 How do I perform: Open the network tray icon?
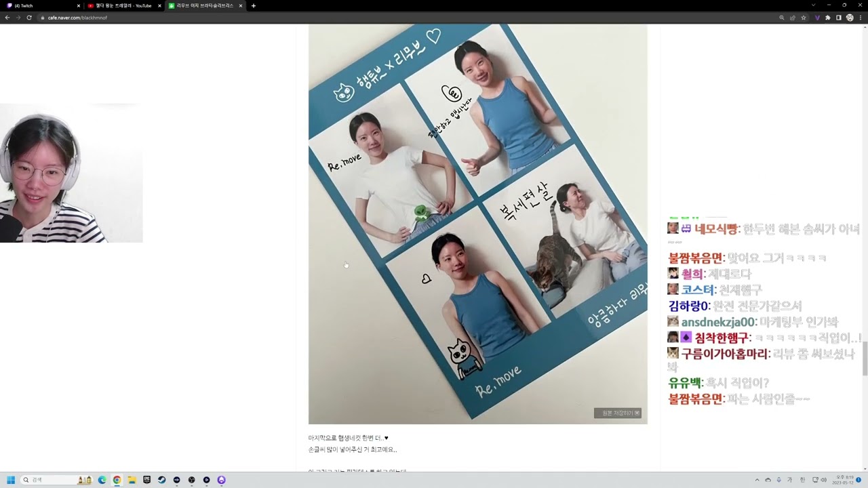click(815, 480)
